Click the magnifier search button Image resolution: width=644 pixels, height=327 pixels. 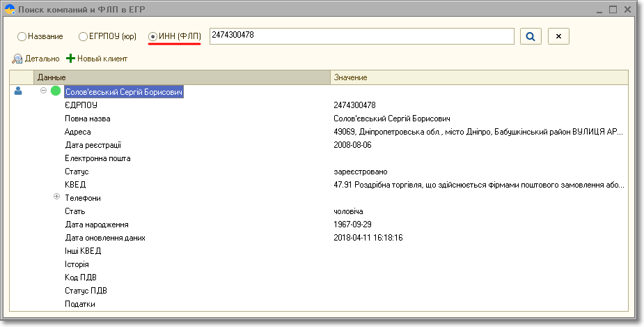tap(531, 36)
